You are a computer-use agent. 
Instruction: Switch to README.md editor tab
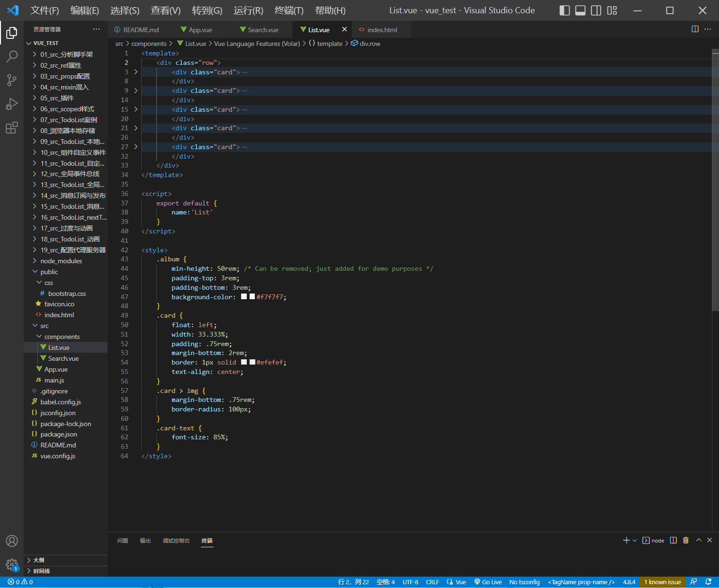click(140, 29)
